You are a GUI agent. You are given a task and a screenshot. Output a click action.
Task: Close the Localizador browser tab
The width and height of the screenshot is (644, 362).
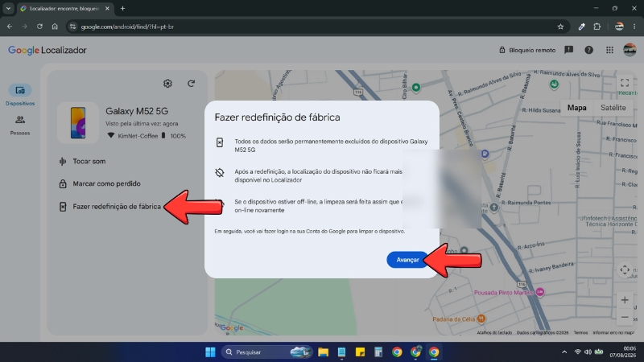[107, 8]
